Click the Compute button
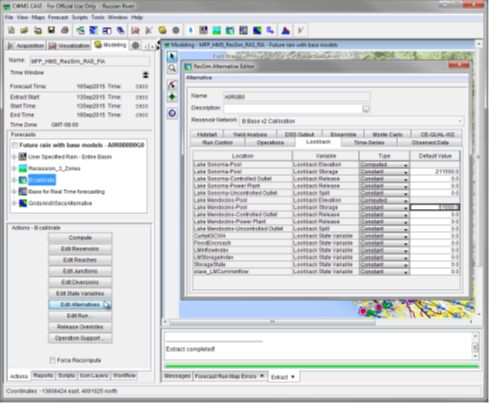 80,238
